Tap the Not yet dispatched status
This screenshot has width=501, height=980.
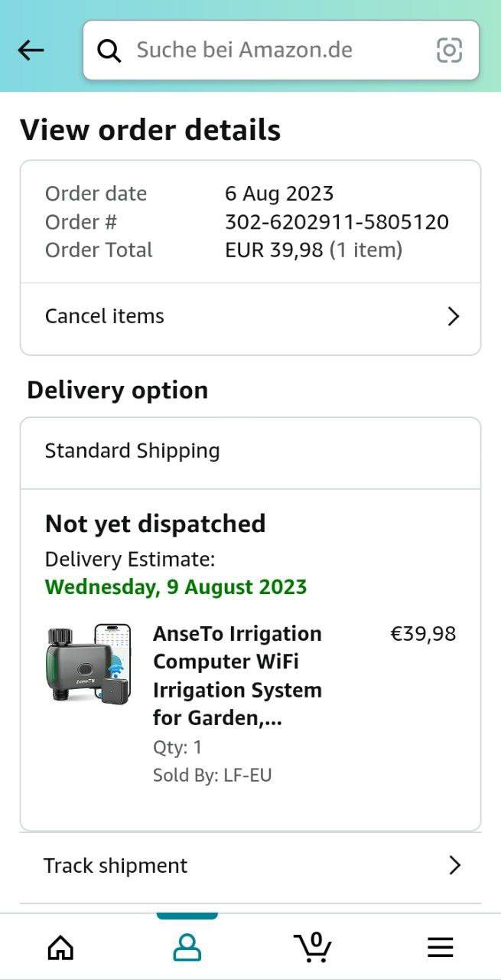155,524
